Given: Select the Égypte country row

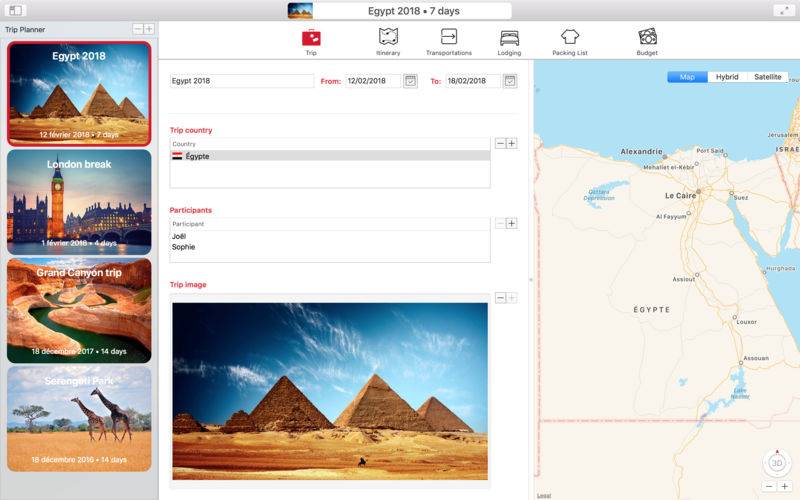Looking at the screenshot, I should click(x=330, y=156).
